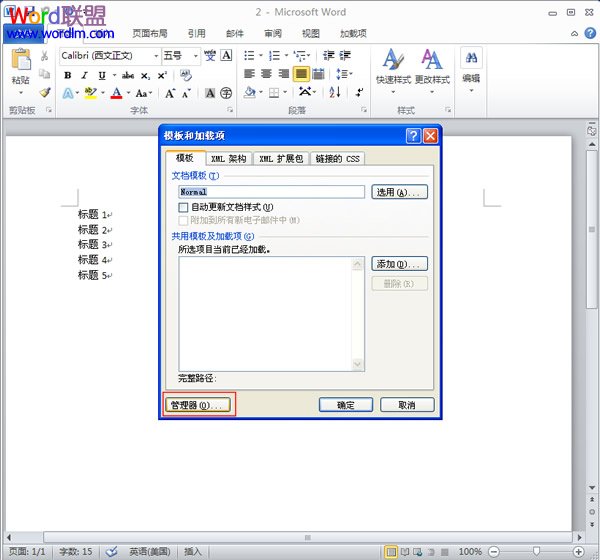This screenshot has width=600, height=560.
Task: Click the zoom slider handle
Action: [x=536, y=551]
